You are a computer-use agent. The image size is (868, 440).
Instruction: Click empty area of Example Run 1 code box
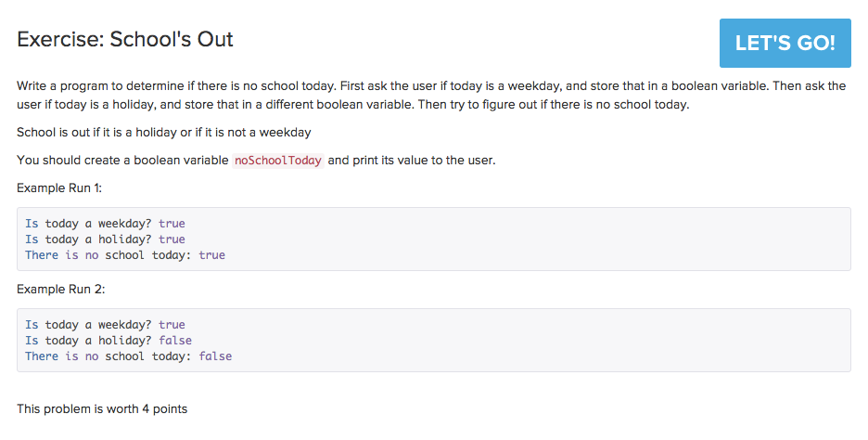(556, 239)
